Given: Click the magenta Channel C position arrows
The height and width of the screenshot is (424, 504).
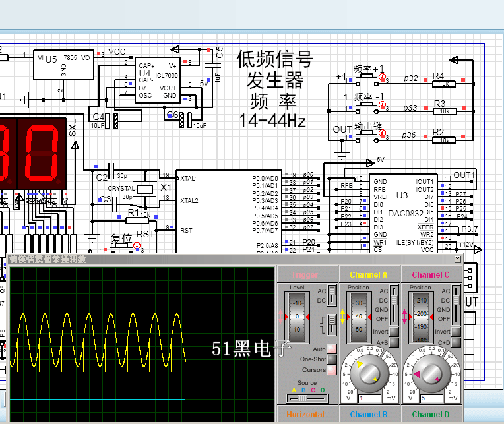Looking at the screenshot, I should click(x=404, y=317).
